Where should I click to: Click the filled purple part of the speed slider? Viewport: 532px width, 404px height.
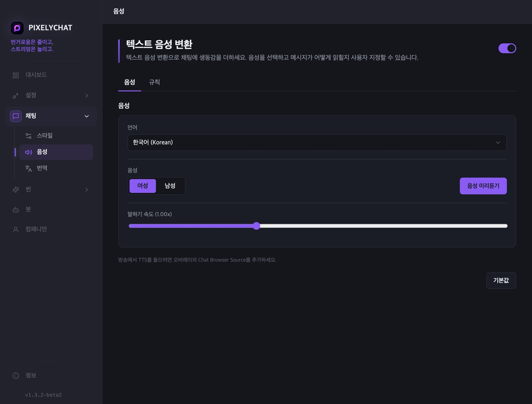pyautogui.click(x=191, y=226)
